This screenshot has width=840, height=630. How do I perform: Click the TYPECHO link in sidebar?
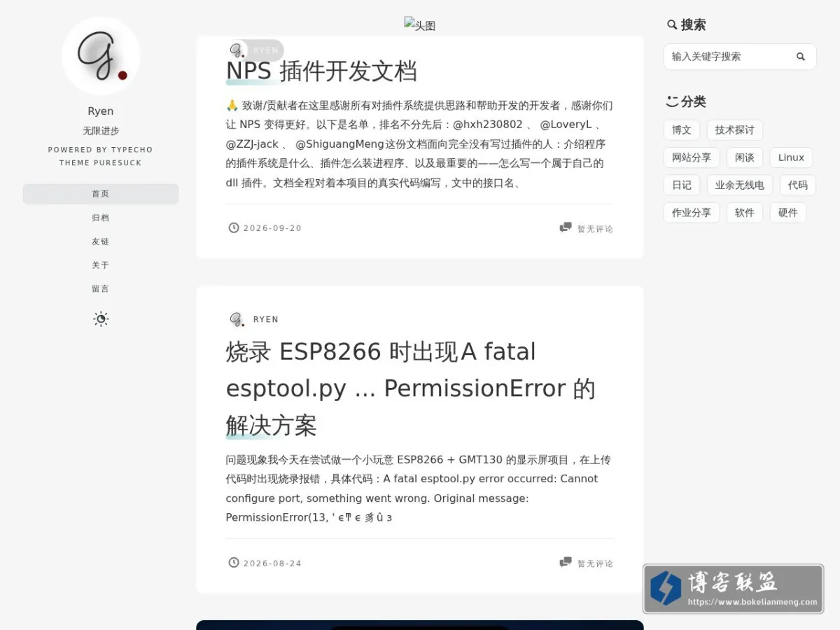132,150
